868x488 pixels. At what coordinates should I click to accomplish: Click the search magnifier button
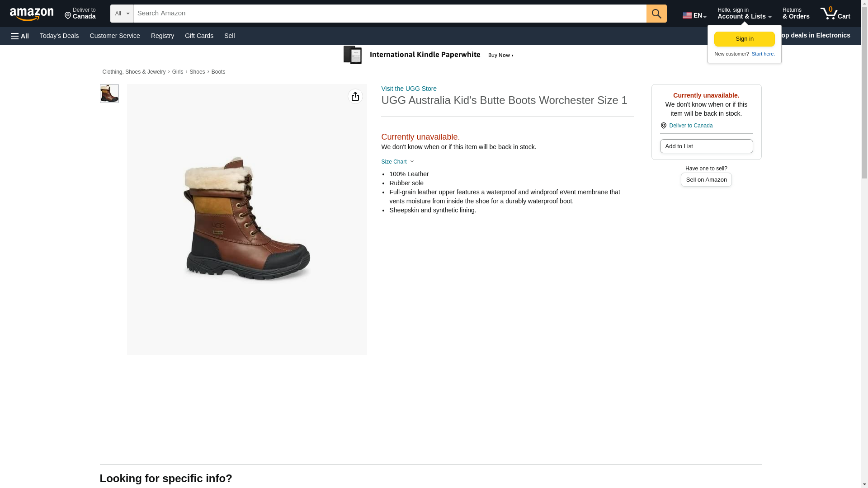pyautogui.click(x=656, y=14)
